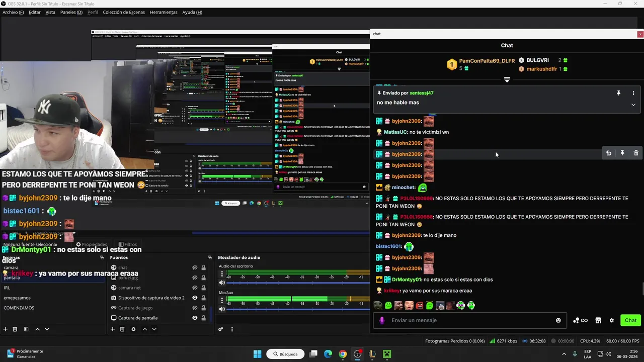
Task: Move the selected scene down
Action: 47,329
